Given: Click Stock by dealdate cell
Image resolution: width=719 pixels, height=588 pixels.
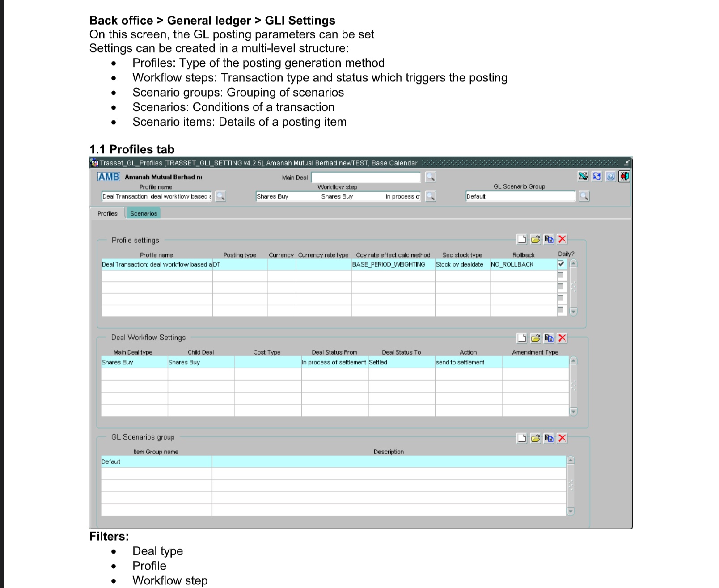Looking at the screenshot, I should tap(463, 264).
